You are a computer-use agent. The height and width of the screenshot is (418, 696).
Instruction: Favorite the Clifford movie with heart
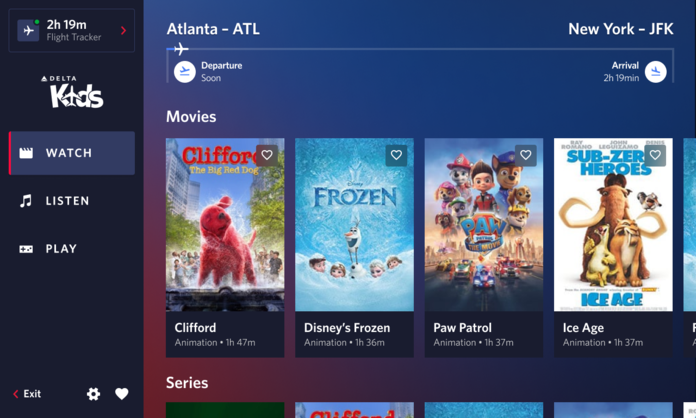click(267, 155)
